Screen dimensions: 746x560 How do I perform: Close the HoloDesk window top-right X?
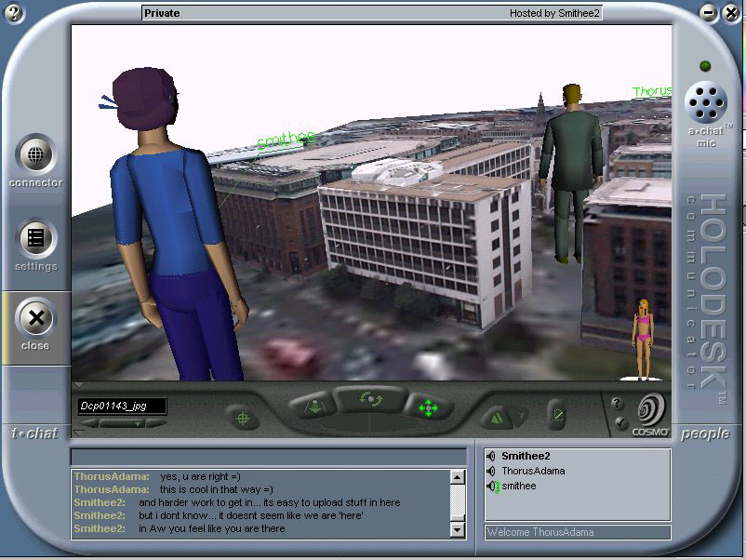click(x=731, y=13)
